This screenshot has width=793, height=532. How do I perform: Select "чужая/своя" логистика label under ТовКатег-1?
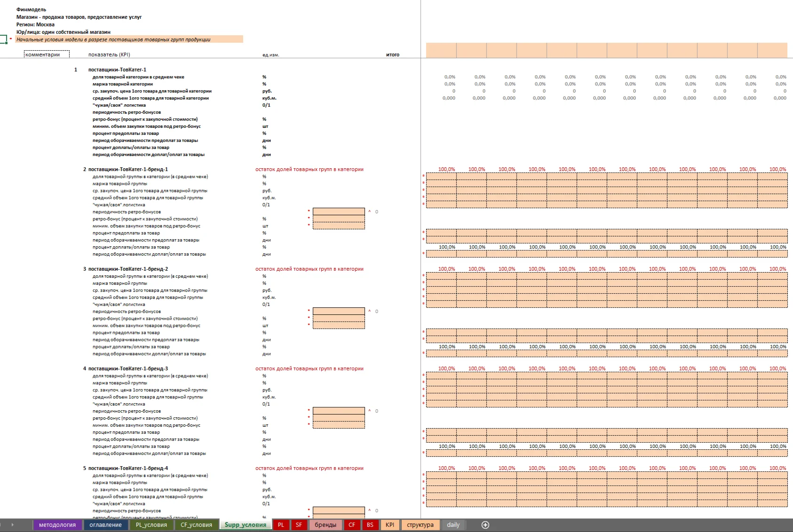[x=119, y=105]
